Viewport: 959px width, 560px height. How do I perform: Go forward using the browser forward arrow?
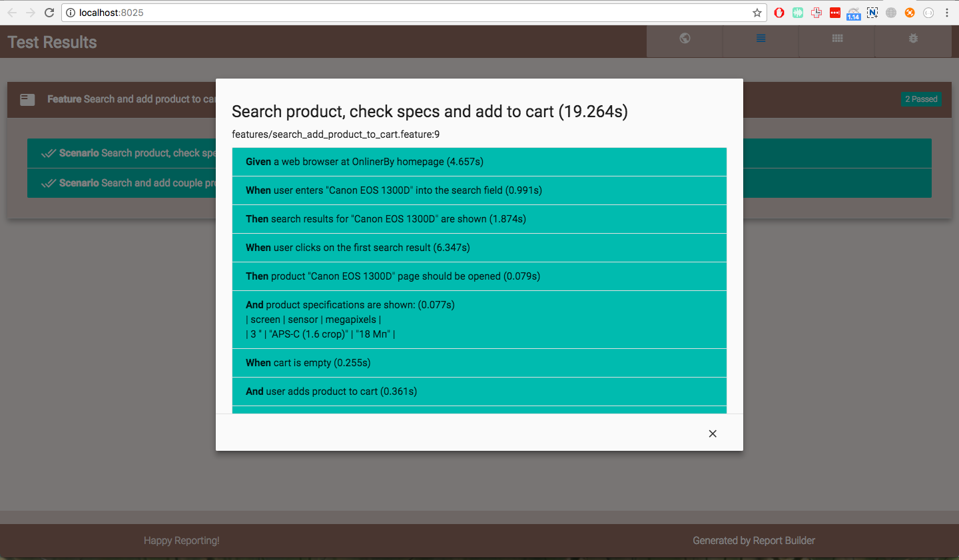coord(31,13)
